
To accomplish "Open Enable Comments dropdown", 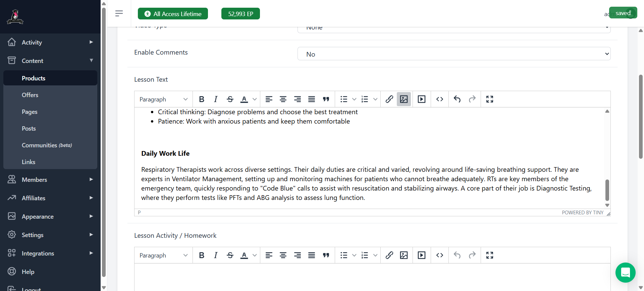I will pos(454,54).
